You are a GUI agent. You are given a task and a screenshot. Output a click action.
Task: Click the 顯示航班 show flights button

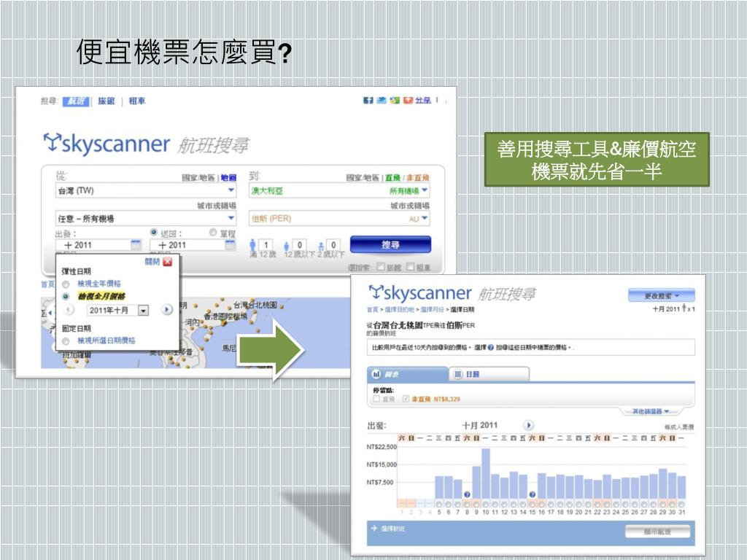(x=657, y=532)
